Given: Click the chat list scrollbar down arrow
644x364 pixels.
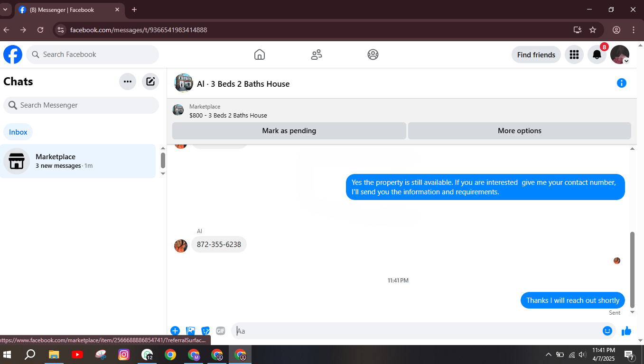Looking at the screenshot, I should click(163, 173).
